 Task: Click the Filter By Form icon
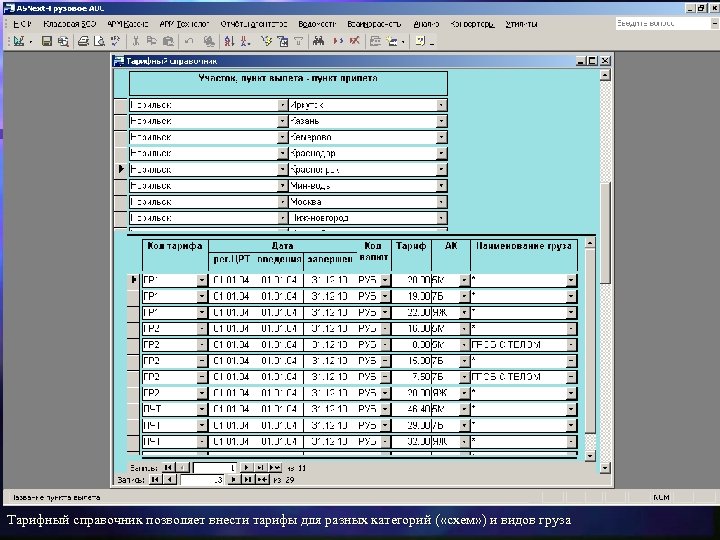pyautogui.click(x=282, y=41)
